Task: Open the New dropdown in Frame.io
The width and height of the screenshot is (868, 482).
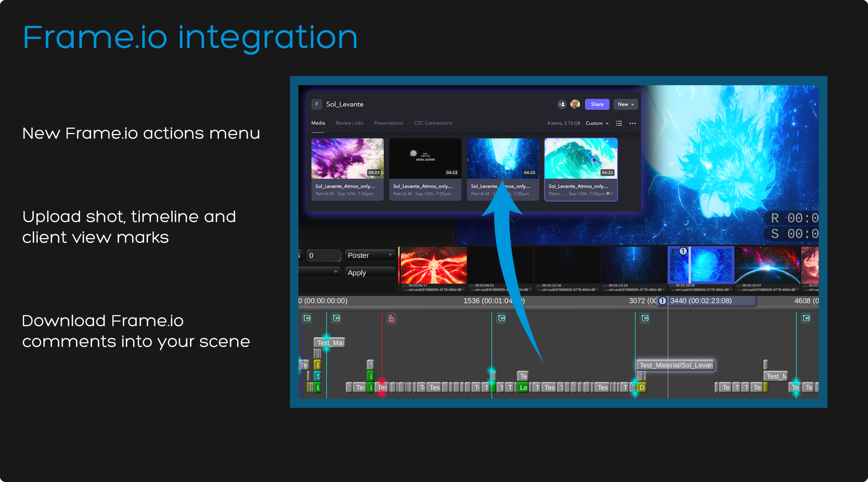Action: click(626, 104)
